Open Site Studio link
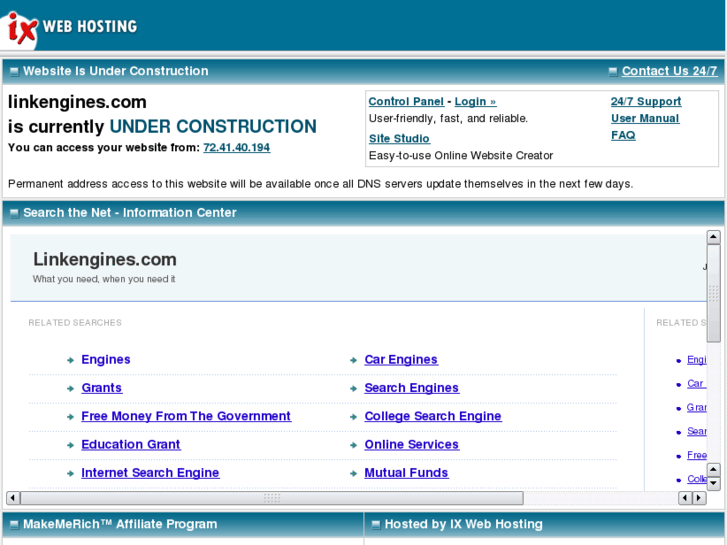The height and width of the screenshot is (545, 727). coord(399,139)
